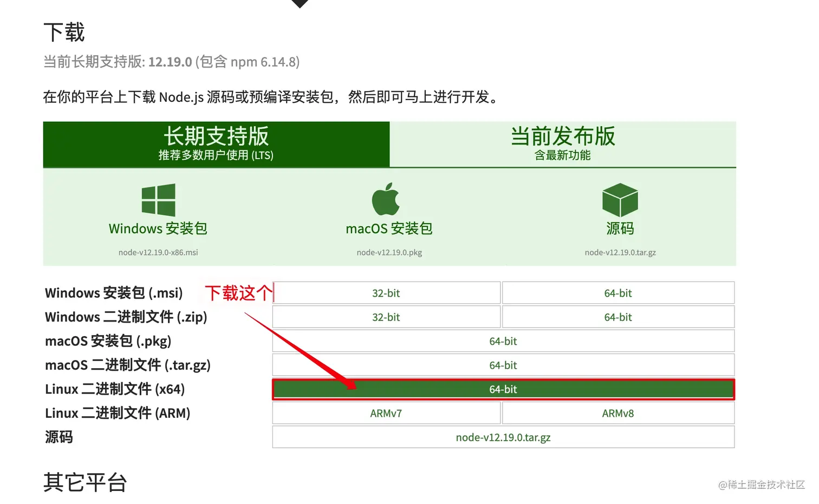Image resolution: width=819 pixels, height=504 pixels.
Task: Click node-v12.19.0.pkg filename text
Action: point(389,252)
